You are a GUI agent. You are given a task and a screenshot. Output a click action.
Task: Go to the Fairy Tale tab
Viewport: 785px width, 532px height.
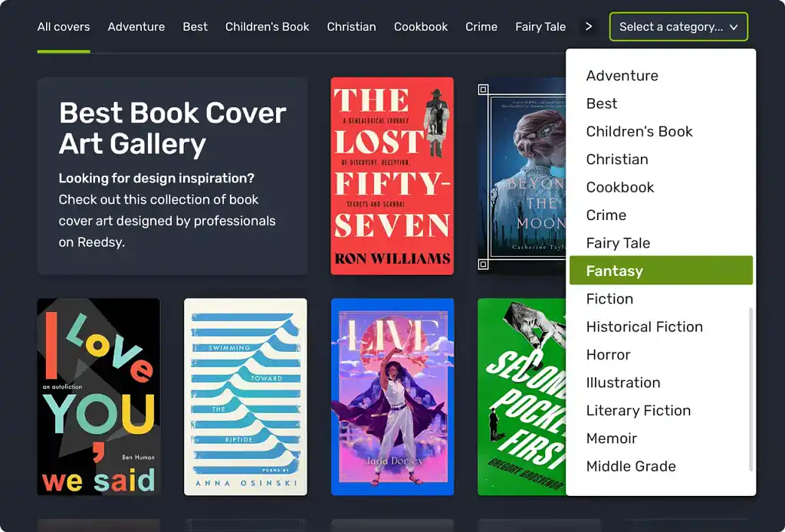coord(540,27)
